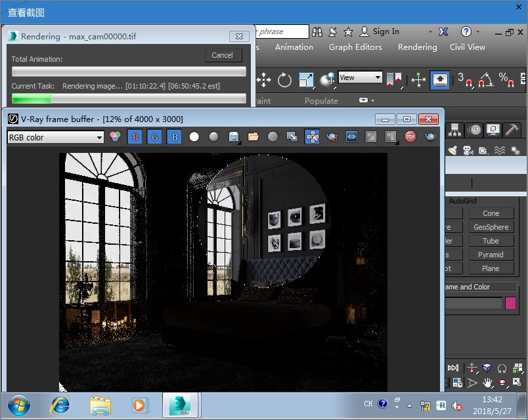The height and width of the screenshot is (420, 528).
Task: Select the Select and Move tool
Action: coord(263,80)
